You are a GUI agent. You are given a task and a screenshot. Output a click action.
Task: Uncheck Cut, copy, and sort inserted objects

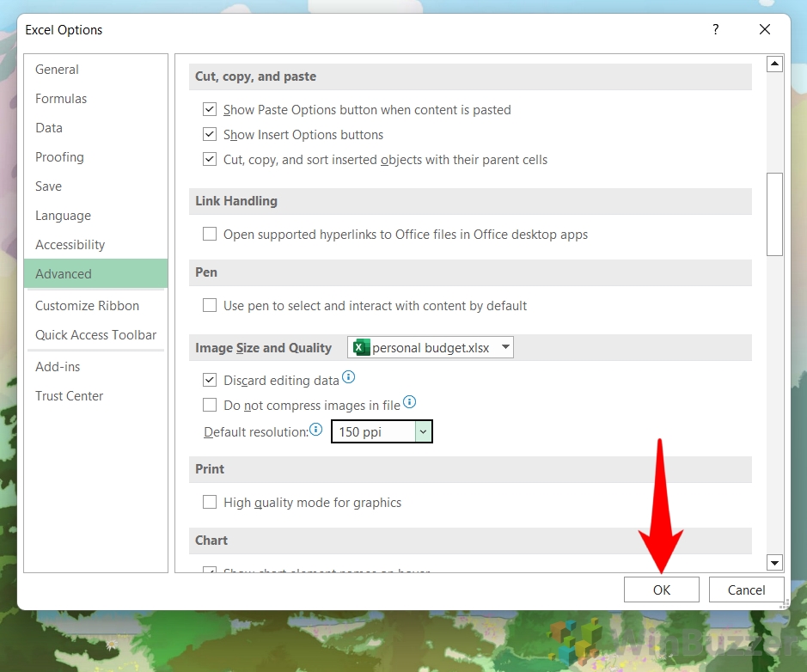[210, 160]
